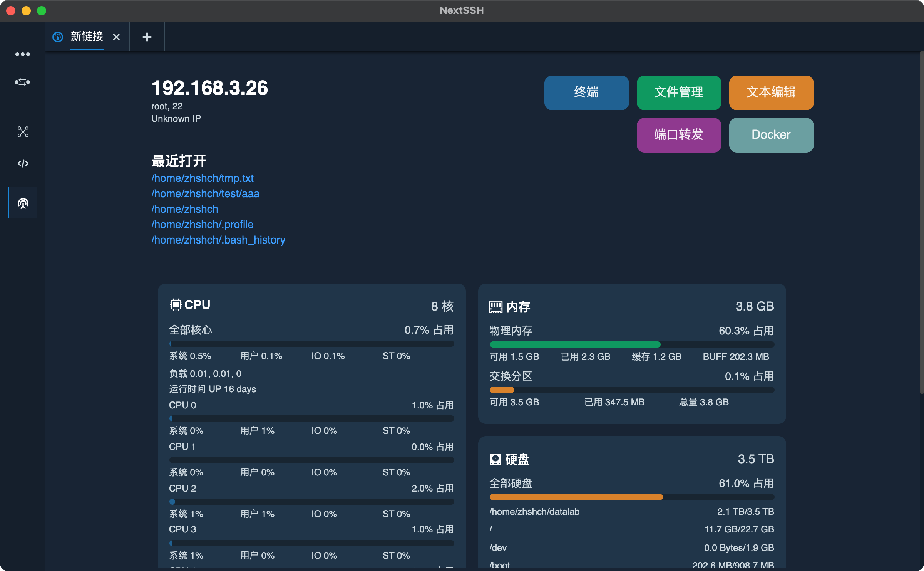
Task: Close the 新链接 tab
Action: pos(116,37)
